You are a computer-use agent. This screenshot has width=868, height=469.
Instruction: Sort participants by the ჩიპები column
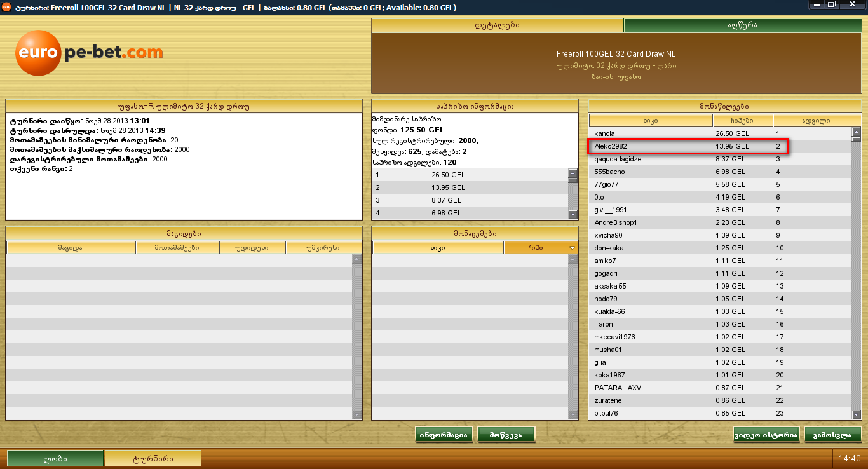[743, 121]
